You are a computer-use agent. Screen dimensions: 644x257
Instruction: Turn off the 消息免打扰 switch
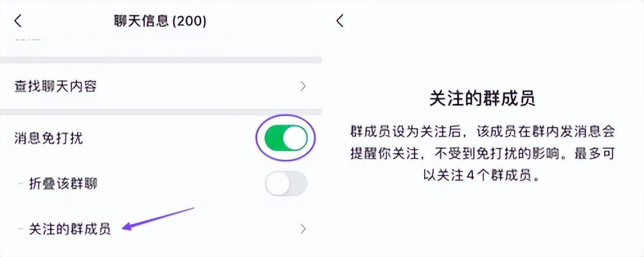286,137
